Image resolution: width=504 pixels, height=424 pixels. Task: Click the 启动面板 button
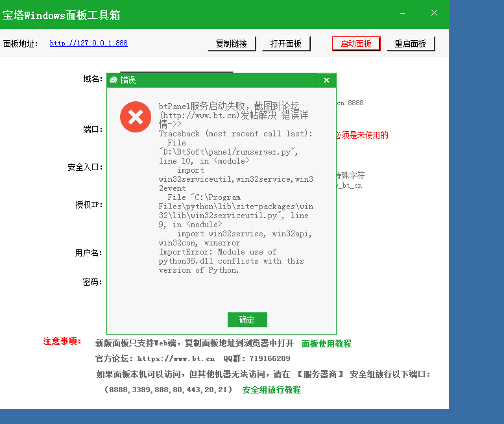click(x=356, y=44)
